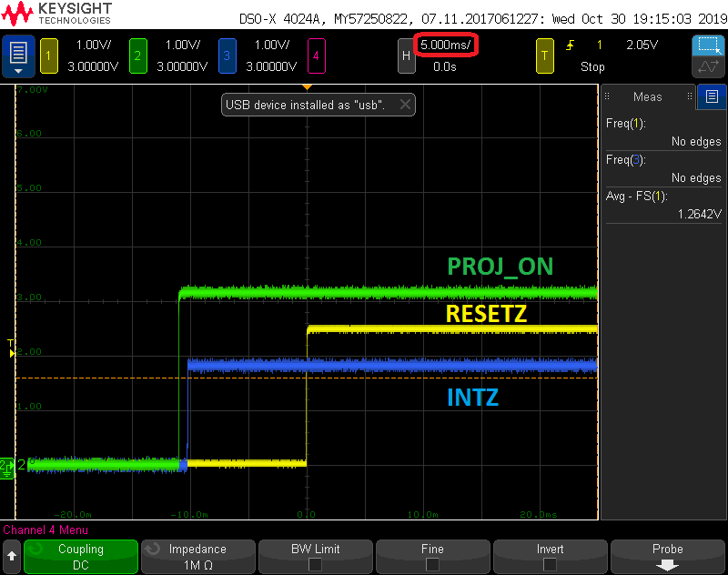The width and height of the screenshot is (728, 575).
Task: Click the Avg - FS(1) measurement entry
Action: pyautogui.click(x=663, y=205)
